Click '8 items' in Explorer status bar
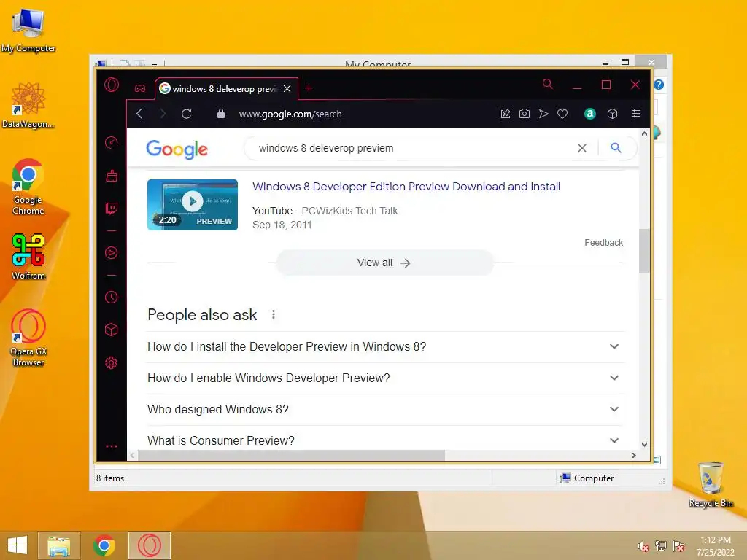 [110, 478]
